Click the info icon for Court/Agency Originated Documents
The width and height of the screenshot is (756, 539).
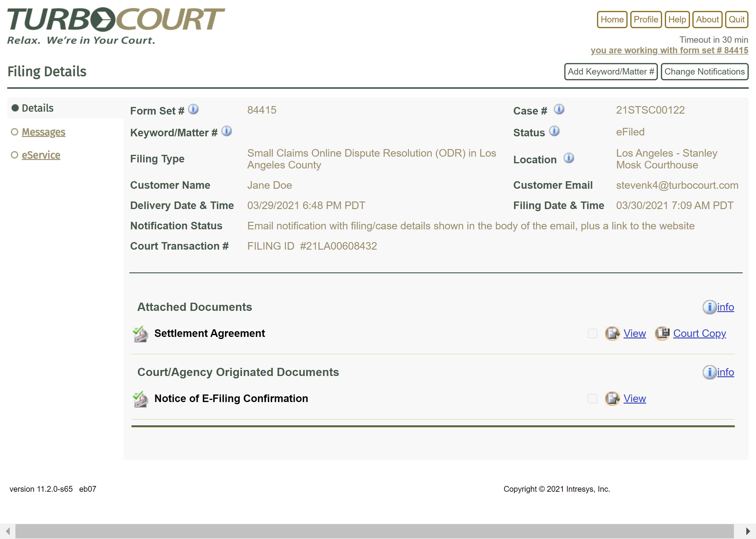pos(710,372)
